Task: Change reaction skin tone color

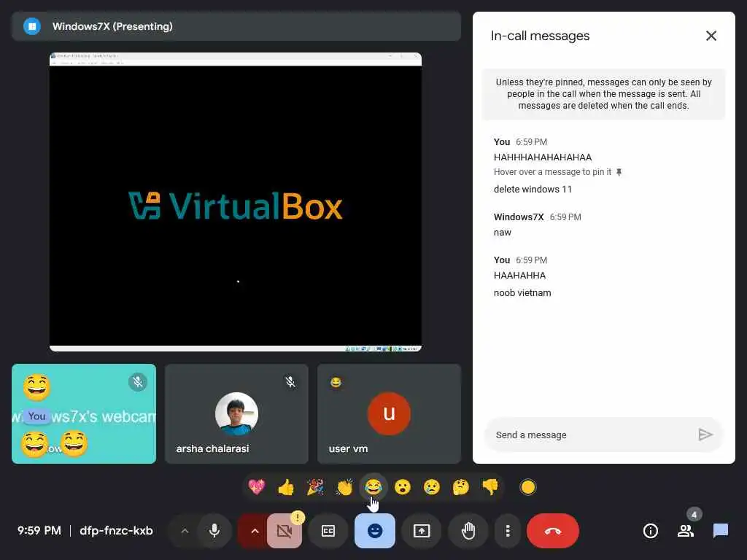Action: point(528,487)
